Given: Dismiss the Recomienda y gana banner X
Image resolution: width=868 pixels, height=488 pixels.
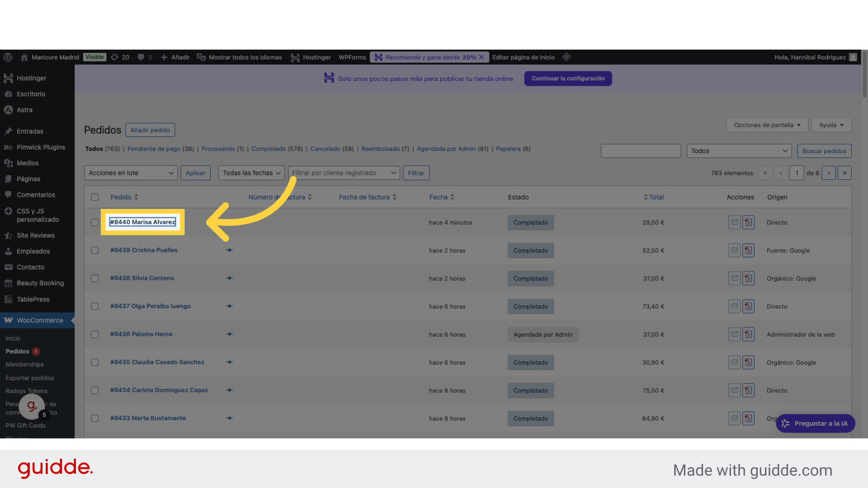Looking at the screenshot, I should coord(481,57).
